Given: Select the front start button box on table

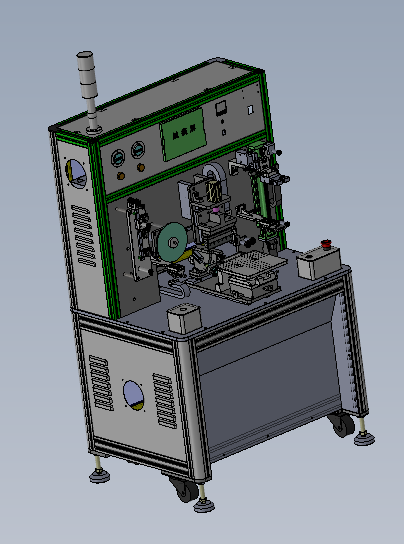Looking at the screenshot, I should pyautogui.click(x=184, y=318).
